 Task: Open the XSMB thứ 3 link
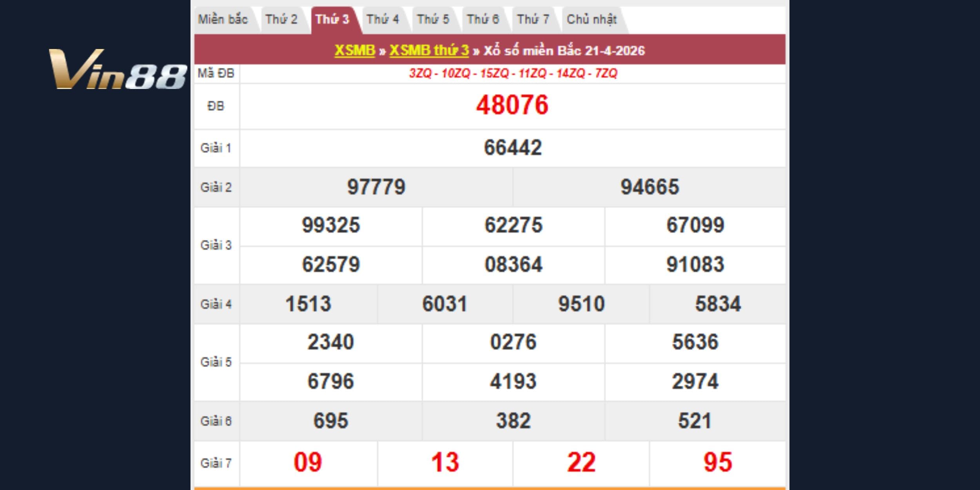point(429,51)
